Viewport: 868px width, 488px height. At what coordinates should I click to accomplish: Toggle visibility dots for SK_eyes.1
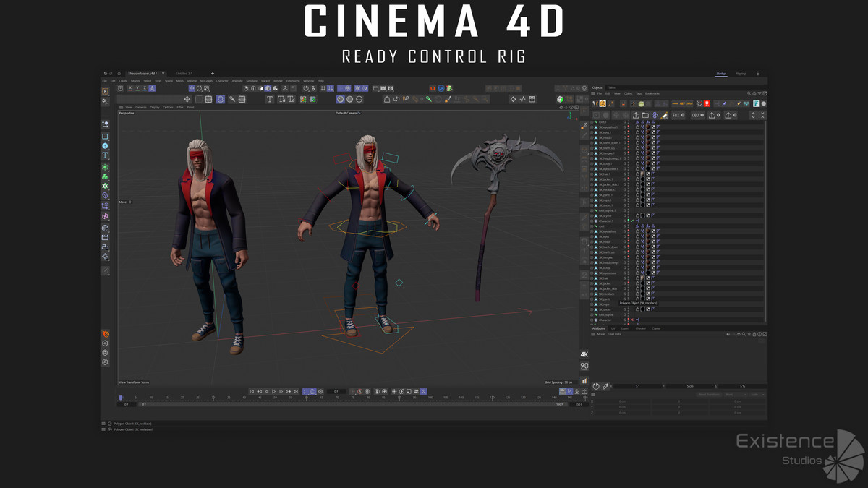click(629, 132)
